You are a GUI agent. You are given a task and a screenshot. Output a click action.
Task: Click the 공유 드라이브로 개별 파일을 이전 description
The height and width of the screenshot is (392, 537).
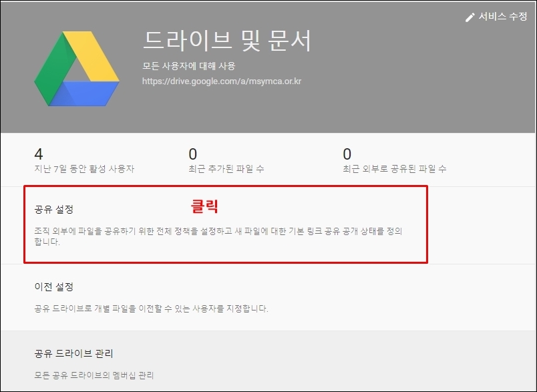[151, 309]
